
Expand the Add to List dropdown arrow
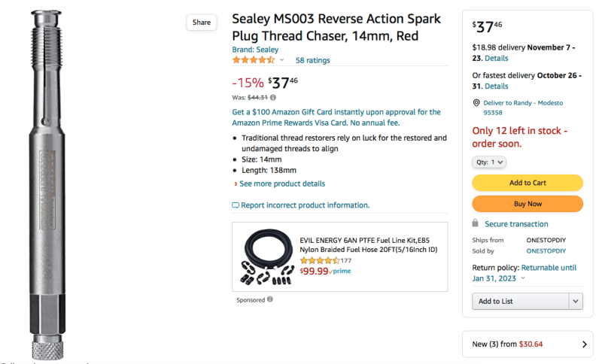pyautogui.click(x=576, y=301)
